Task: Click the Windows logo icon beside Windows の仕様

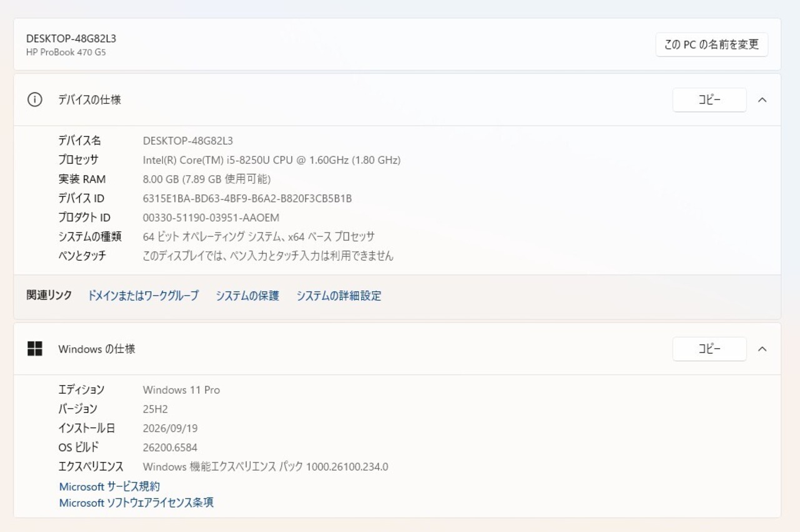Action: 35,349
